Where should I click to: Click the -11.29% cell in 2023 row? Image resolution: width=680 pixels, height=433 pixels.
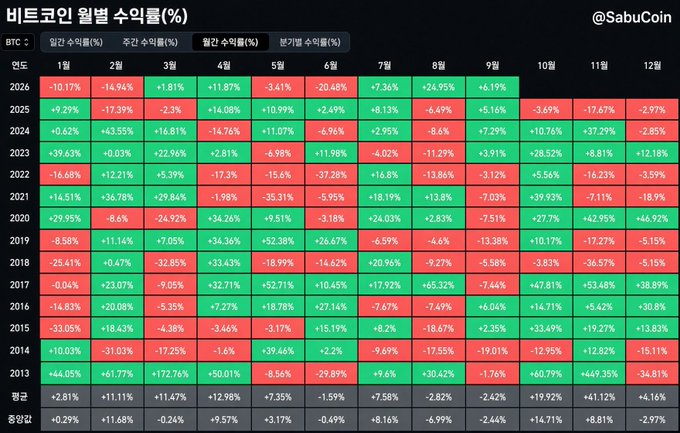coord(438,153)
